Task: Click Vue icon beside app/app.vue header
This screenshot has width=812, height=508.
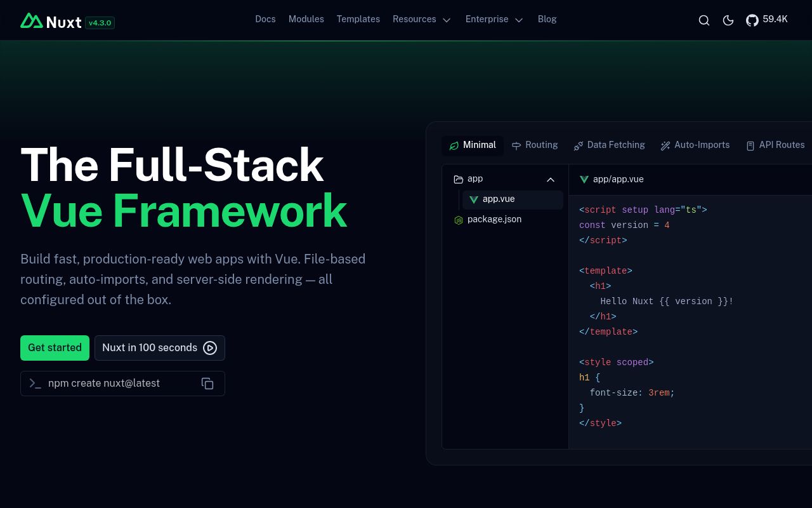Action: tap(584, 180)
